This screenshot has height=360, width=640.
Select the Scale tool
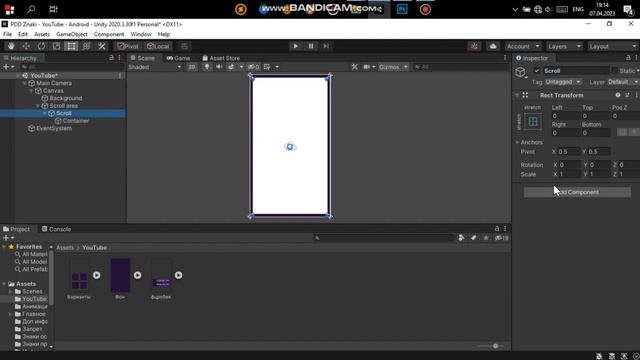[56, 46]
